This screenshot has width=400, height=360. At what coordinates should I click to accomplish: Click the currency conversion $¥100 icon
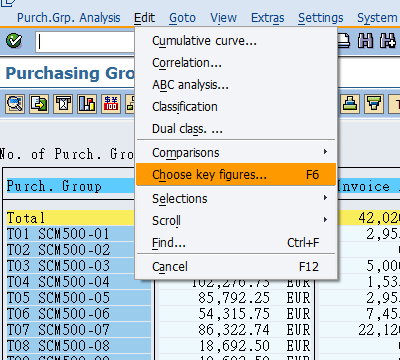(111, 104)
